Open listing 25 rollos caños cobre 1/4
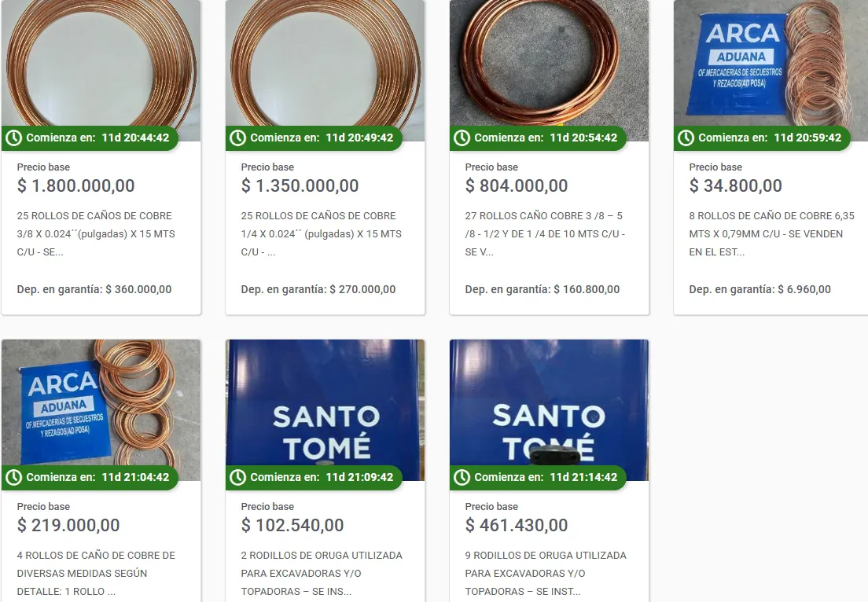The image size is (868, 602). 321,234
